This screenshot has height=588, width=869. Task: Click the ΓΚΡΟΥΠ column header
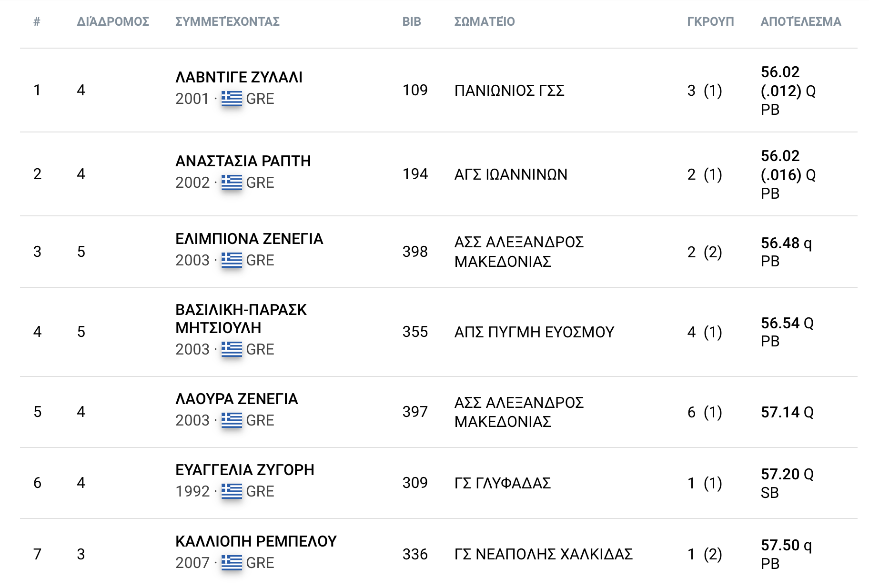point(710,21)
